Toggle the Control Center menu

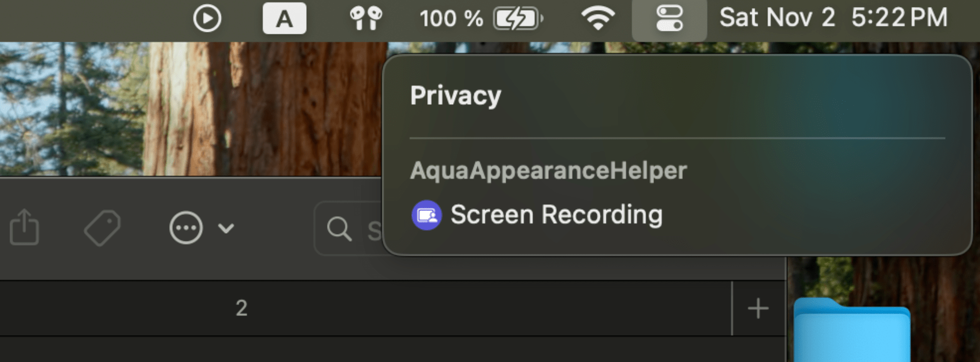[669, 19]
